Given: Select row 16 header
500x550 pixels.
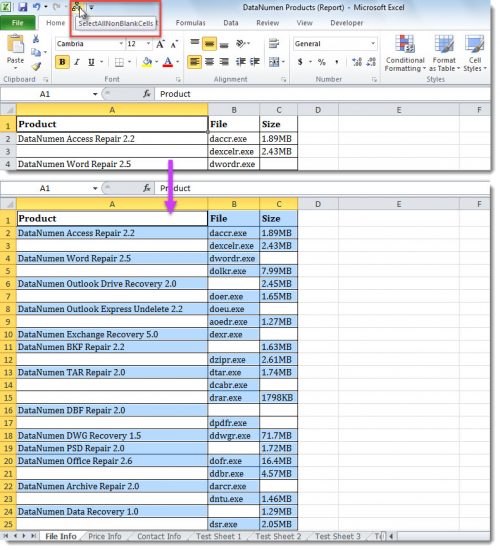Looking at the screenshot, I should (x=8, y=410).
